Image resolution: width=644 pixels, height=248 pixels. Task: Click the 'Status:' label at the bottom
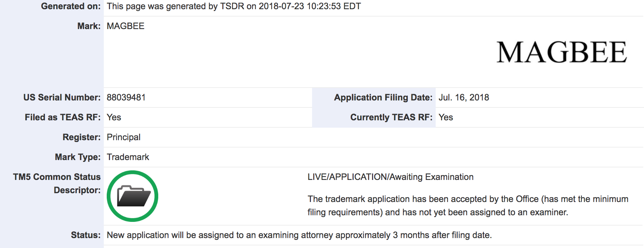coord(85,235)
